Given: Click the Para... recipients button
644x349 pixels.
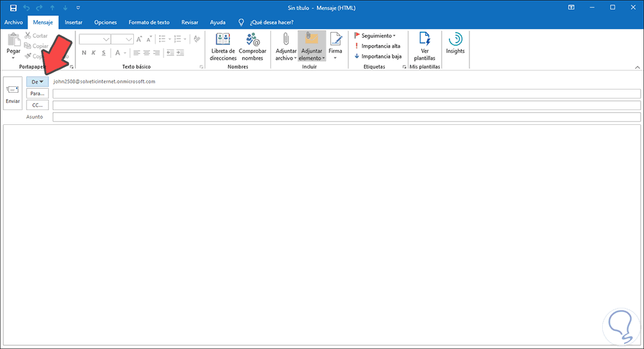Looking at the screenshot, I should (x=37, y=93).
